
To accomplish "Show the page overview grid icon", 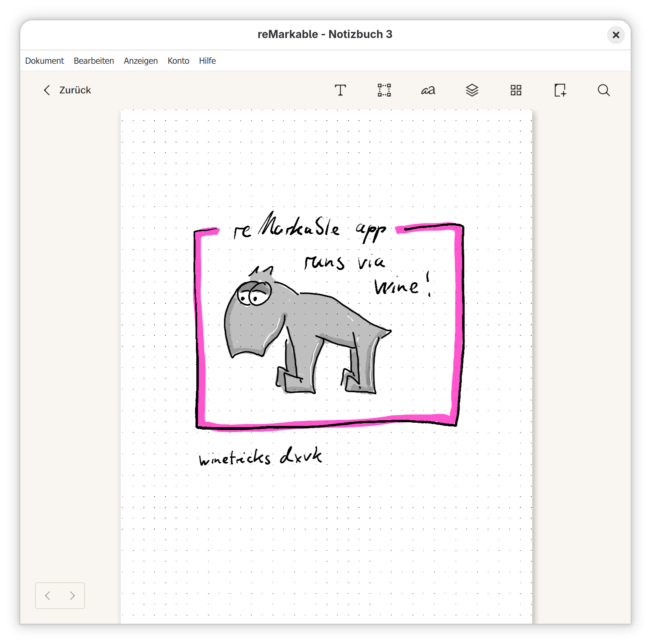I will [x=516, y=90].
